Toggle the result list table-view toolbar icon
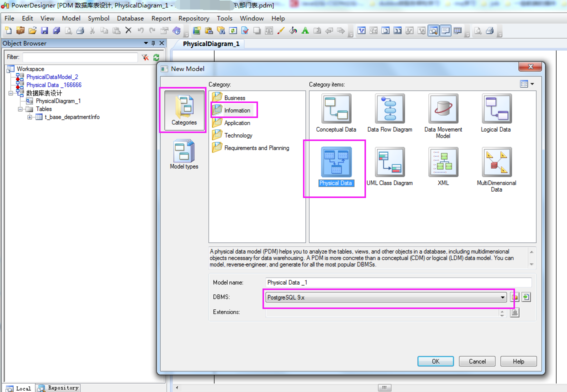This screenshot has width=567, height=392. pyautogui.click(x=457, y=30)
